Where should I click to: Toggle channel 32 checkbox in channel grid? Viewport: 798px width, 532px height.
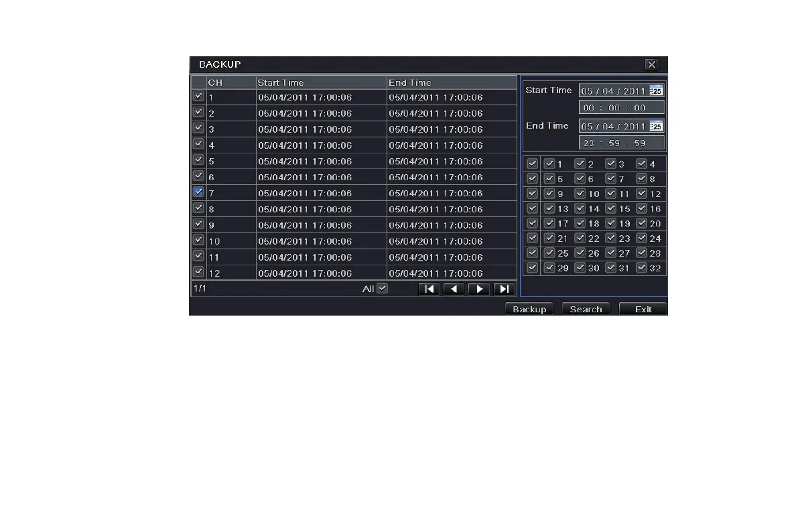pyautogui.click(x=642, y=267)
